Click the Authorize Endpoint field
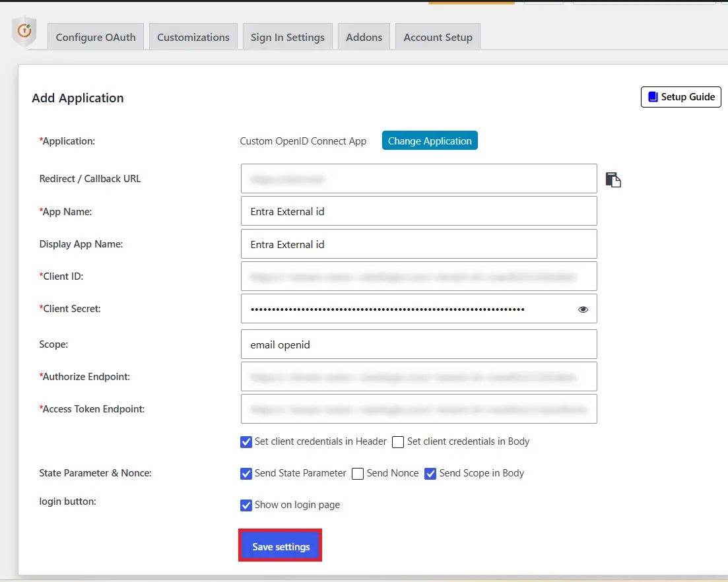The height and width of the screenshot is (582, 728). point(419,376)
